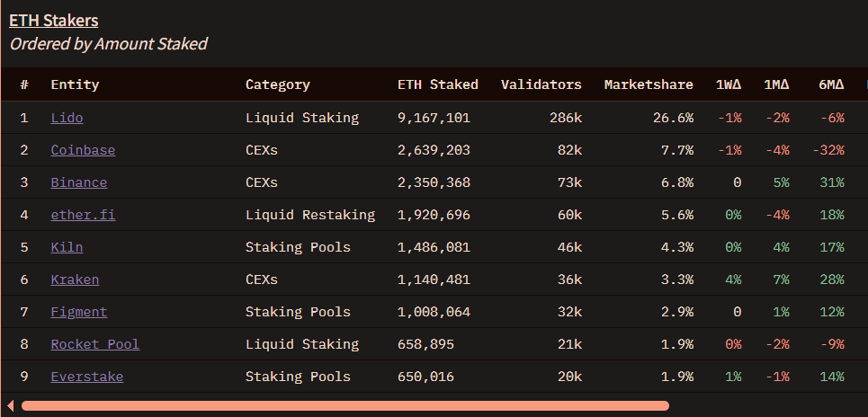Click the Entity column header

coord(75,84)
